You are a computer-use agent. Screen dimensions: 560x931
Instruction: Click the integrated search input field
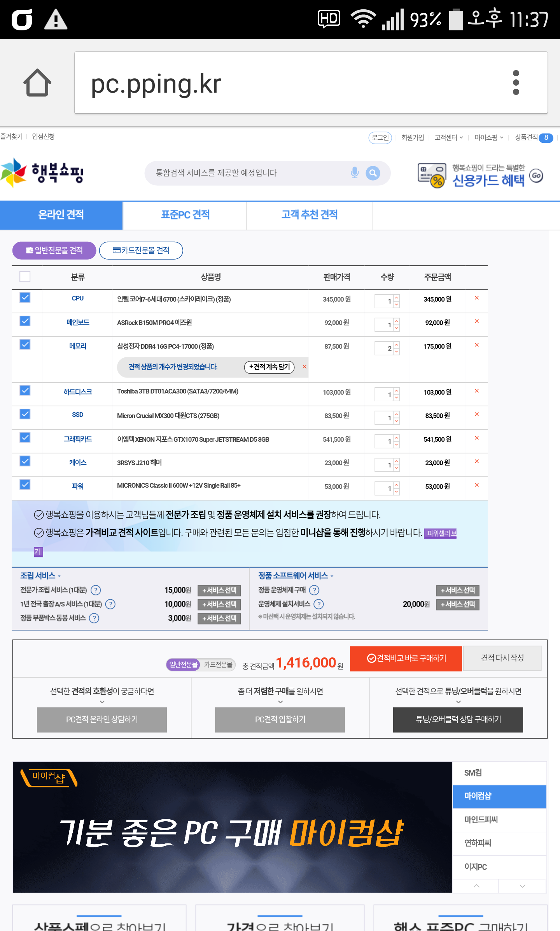pyautogui.click(x=249, y=173)
